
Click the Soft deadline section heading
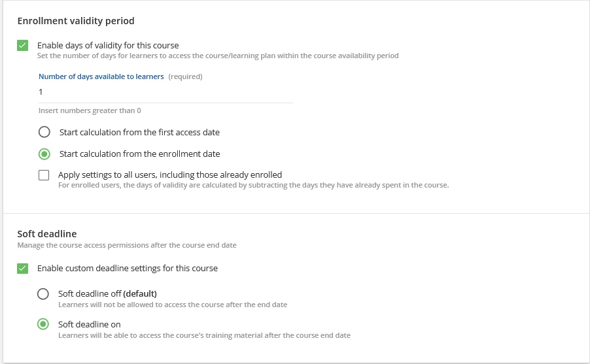[47, 233]
